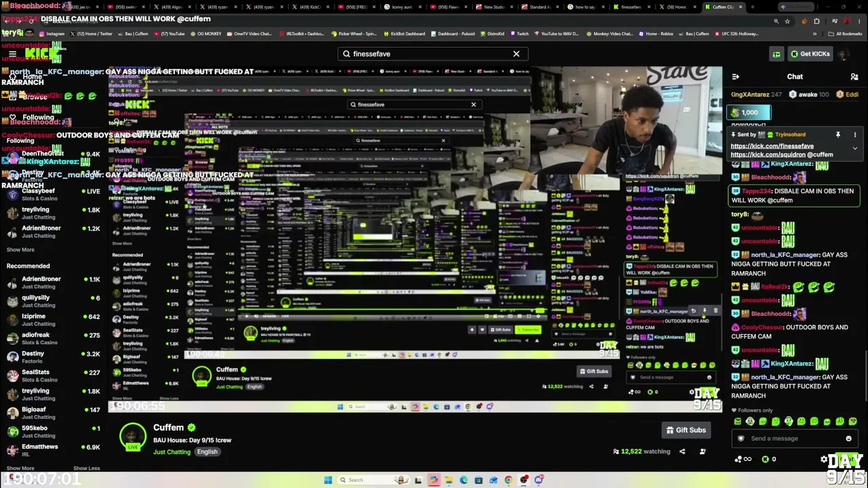The width and height of the screenshot is (868, 488).
Task: Click the follow user icon beside share
Action: pyautogui.click(x=703, y=451)
